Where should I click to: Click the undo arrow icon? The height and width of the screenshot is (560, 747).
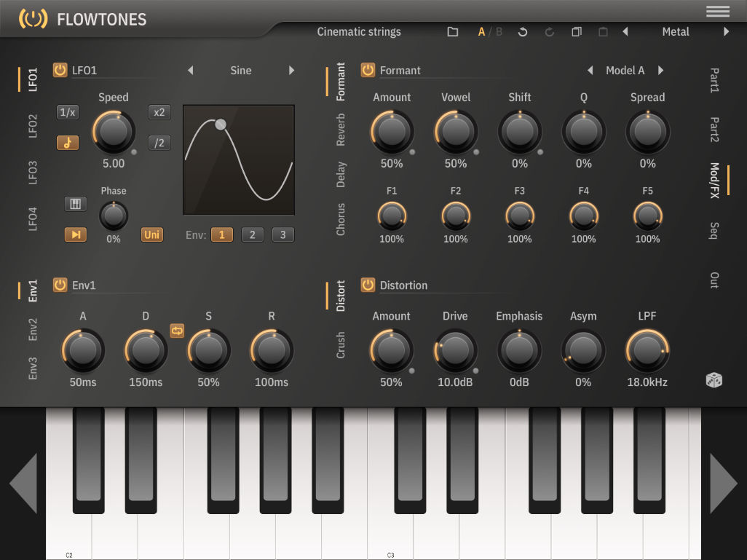coord(523,32)
